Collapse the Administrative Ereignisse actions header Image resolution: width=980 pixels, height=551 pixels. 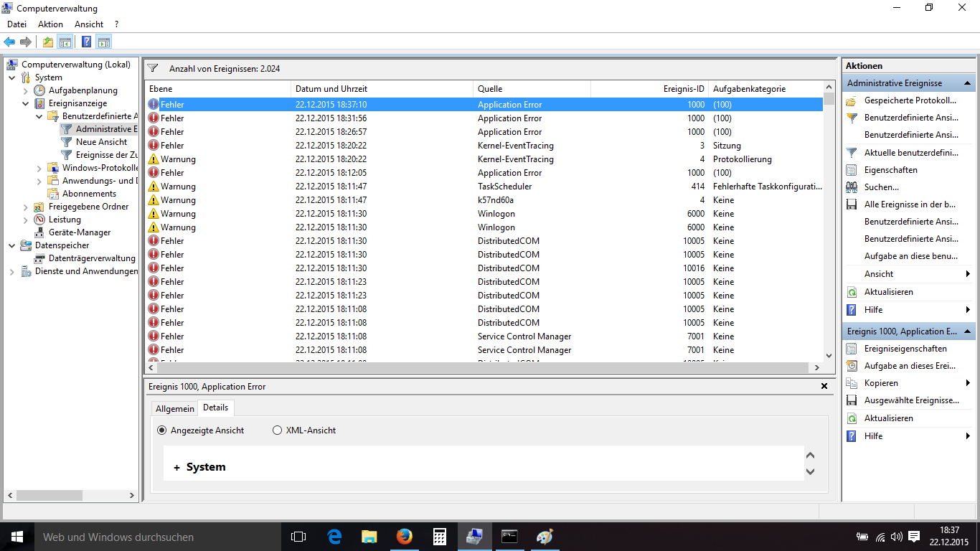coord(969,83)
